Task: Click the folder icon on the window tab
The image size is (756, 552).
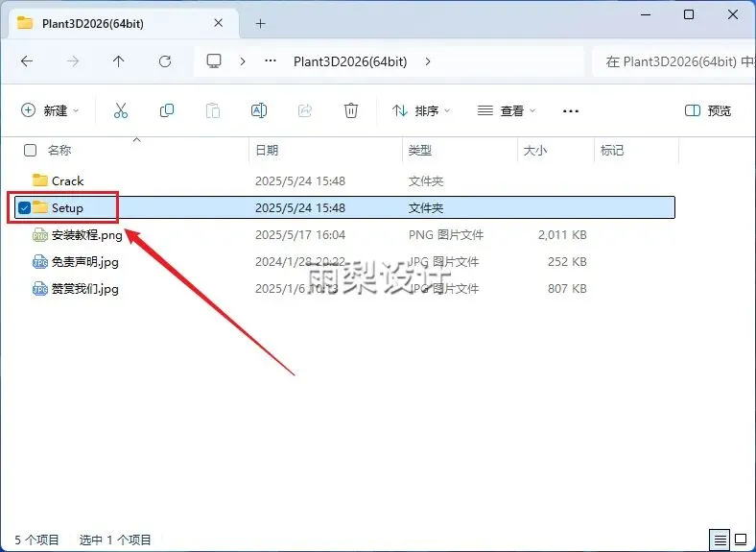Action: 25,23
